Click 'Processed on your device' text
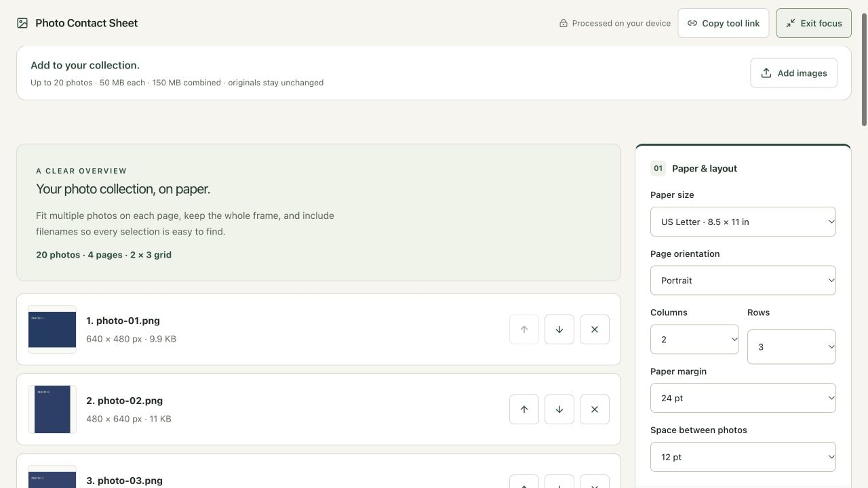Image resolution: width=868 pixels, height=488 pixels. coord(621,23)
